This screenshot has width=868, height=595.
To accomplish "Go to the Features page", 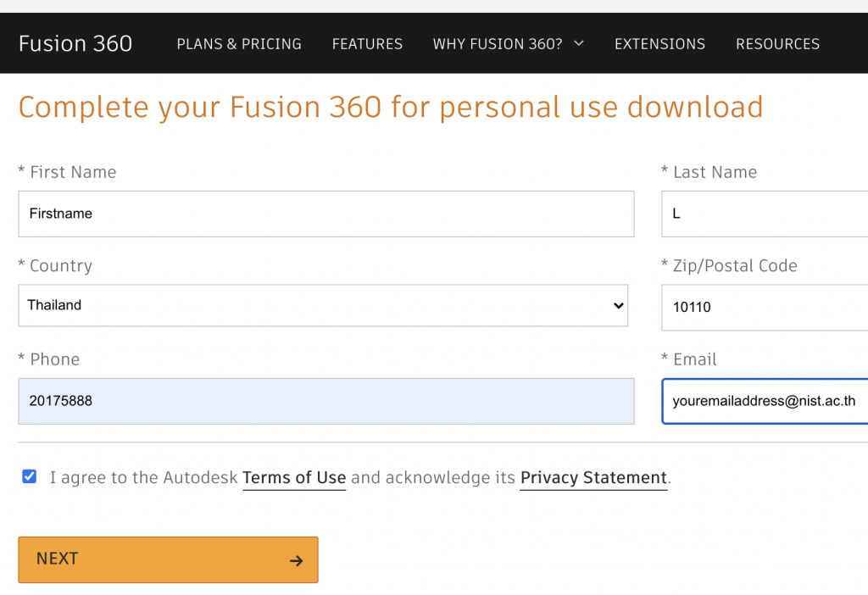I will (367, 44).
